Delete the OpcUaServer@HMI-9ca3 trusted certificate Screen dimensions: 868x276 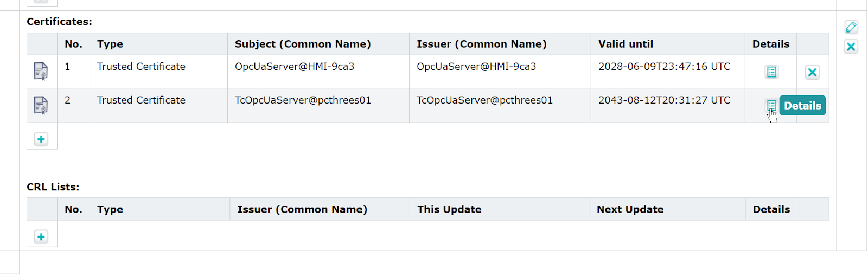pyautogui.click(x=812, y=72)
